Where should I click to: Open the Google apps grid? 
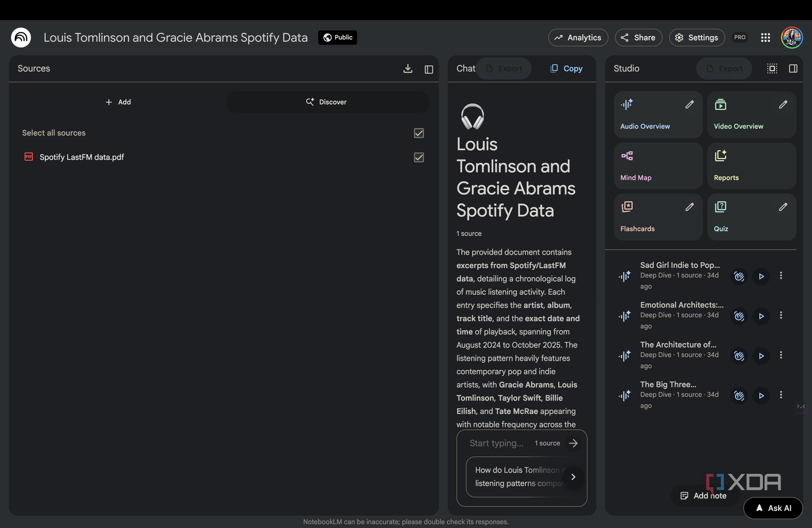[x=765, y=37]
